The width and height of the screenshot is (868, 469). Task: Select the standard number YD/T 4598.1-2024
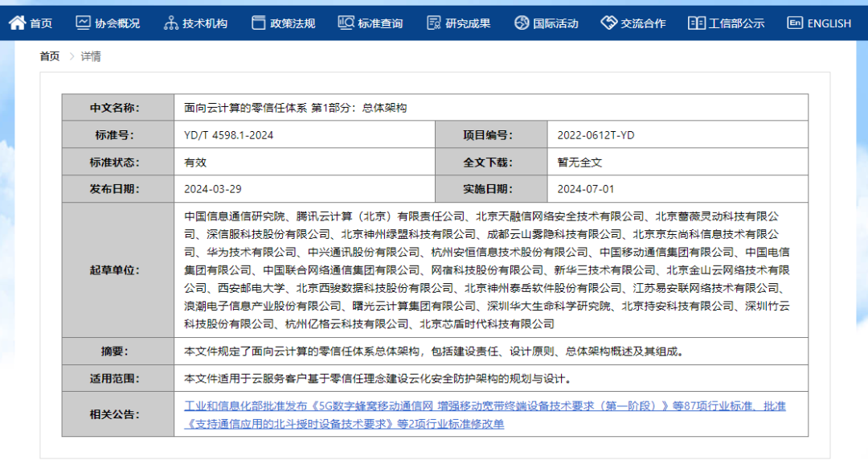click(x=228, y=135)
